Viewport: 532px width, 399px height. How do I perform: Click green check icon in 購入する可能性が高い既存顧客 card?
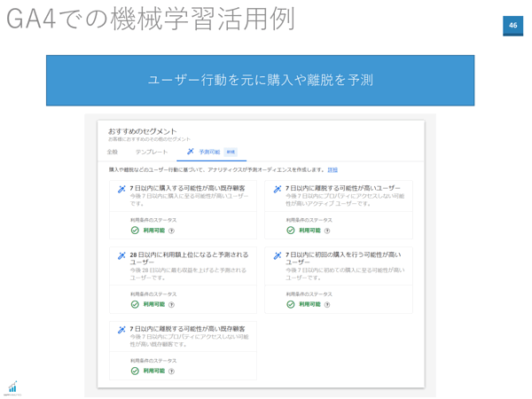click(135, 231)
